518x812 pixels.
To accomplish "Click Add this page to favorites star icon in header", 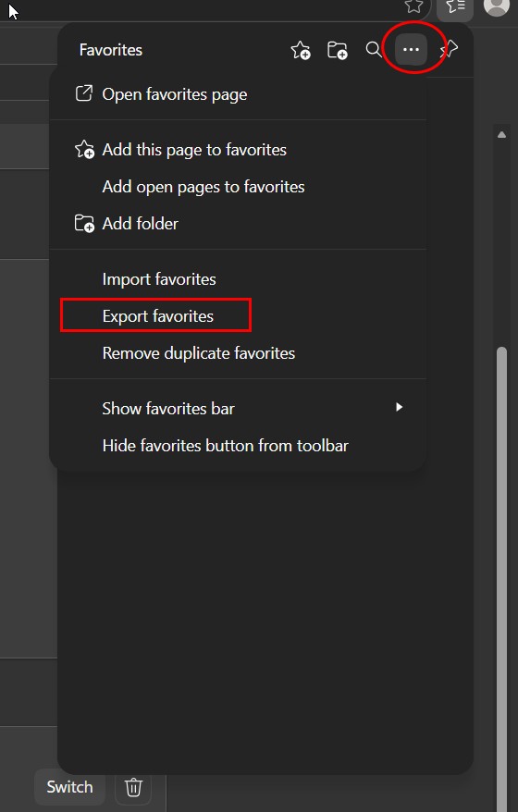I will (x=301, y=50).
